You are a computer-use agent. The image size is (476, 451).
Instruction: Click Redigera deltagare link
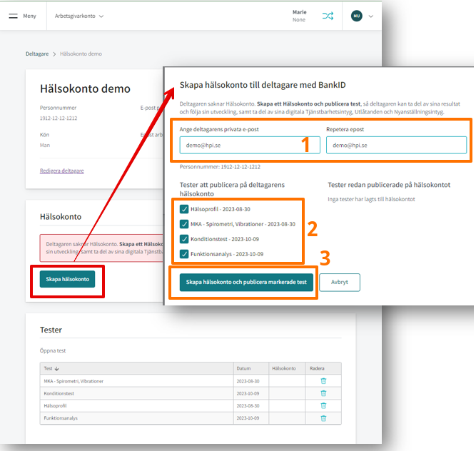click(x=61, y=171)
